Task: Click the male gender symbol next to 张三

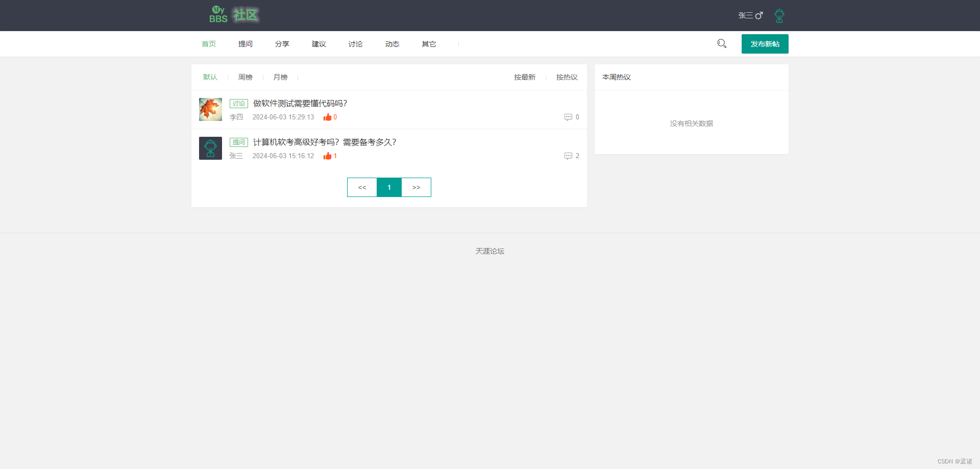Action: point(760,15)
